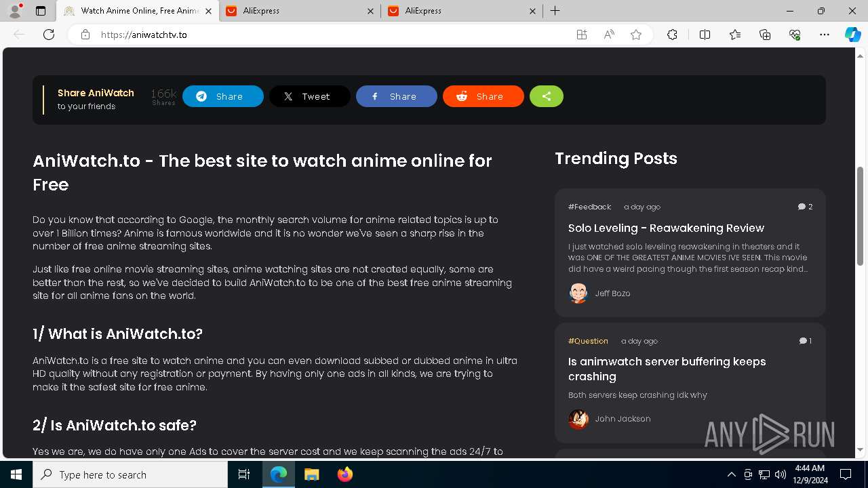View comments count on Solo Leveling post

805,207
